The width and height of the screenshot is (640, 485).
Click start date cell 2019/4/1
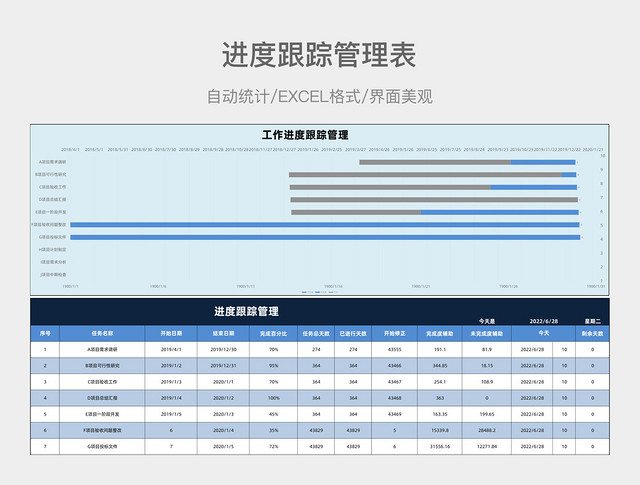tap(171, 349)
